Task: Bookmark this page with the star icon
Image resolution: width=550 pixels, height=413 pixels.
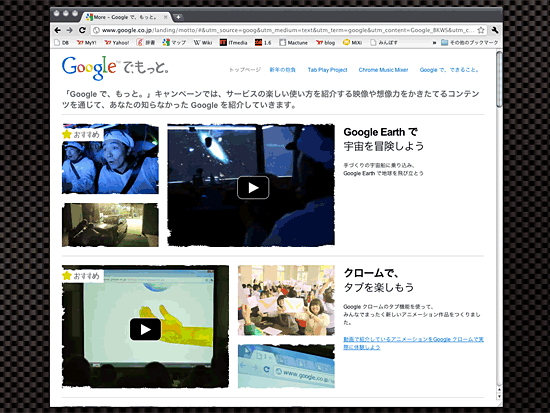Action: point(481,30)
